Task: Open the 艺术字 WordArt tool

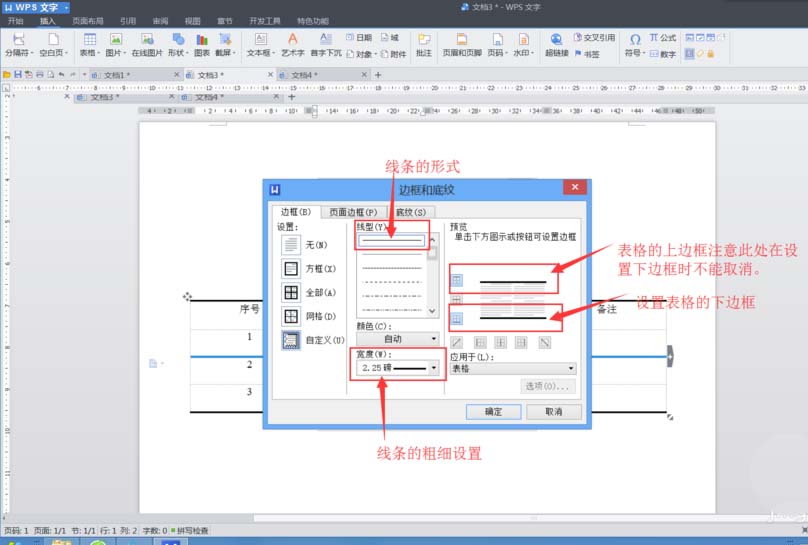Action: tap(292, 44)
